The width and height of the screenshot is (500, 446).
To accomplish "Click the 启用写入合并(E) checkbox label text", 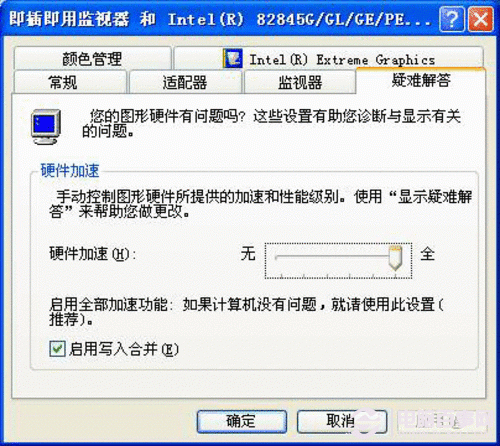I will point(124,349).
